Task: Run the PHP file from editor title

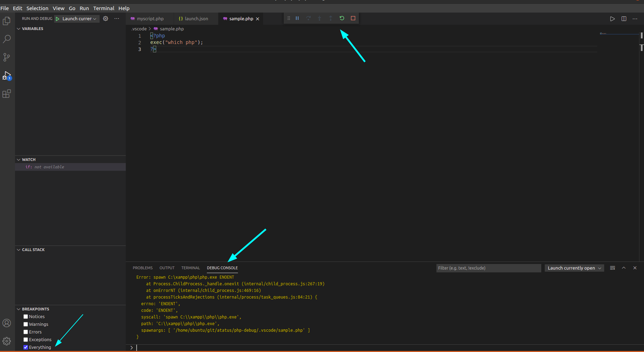Action: click(612, 19)
